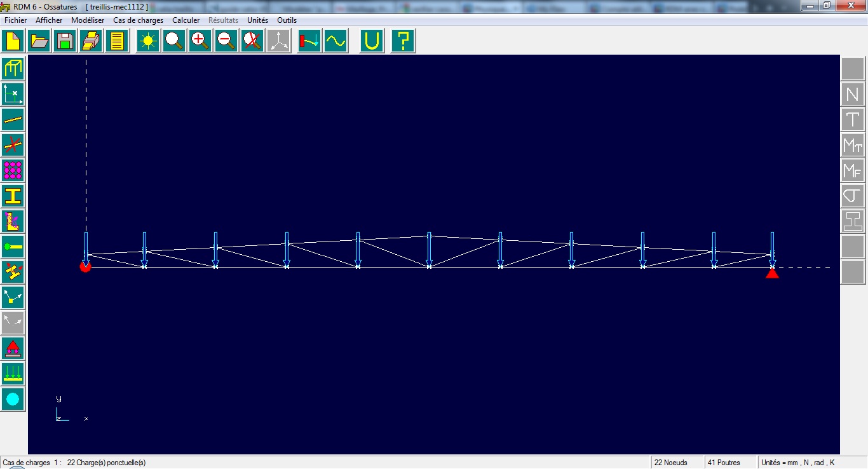The image size is (868, 469).
Task: Click status text '41 Poutres'
Action: click(x=724, y=463)
